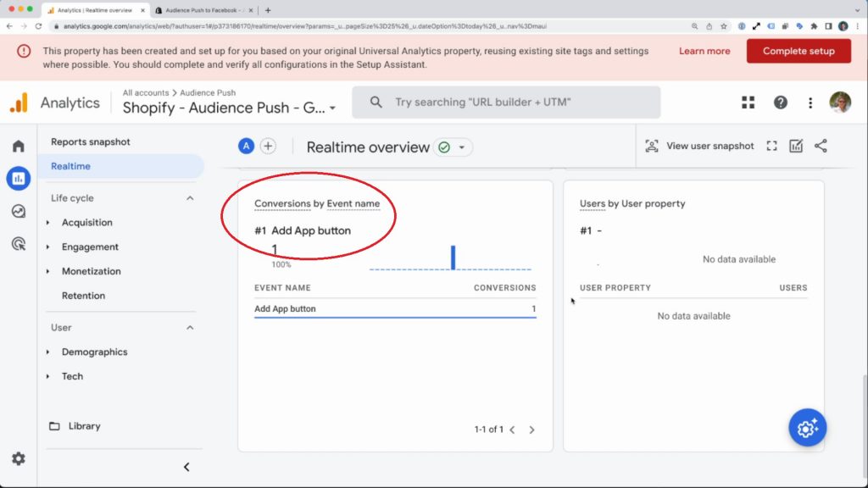Click the Google Analytics logo
The height and width of the screenshot is (488, 868).
(x=19, y=103)
